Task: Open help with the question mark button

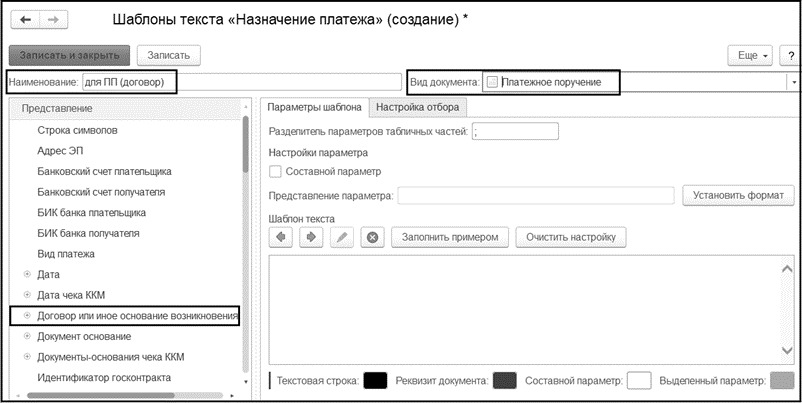Action: (x=790, y=56)
